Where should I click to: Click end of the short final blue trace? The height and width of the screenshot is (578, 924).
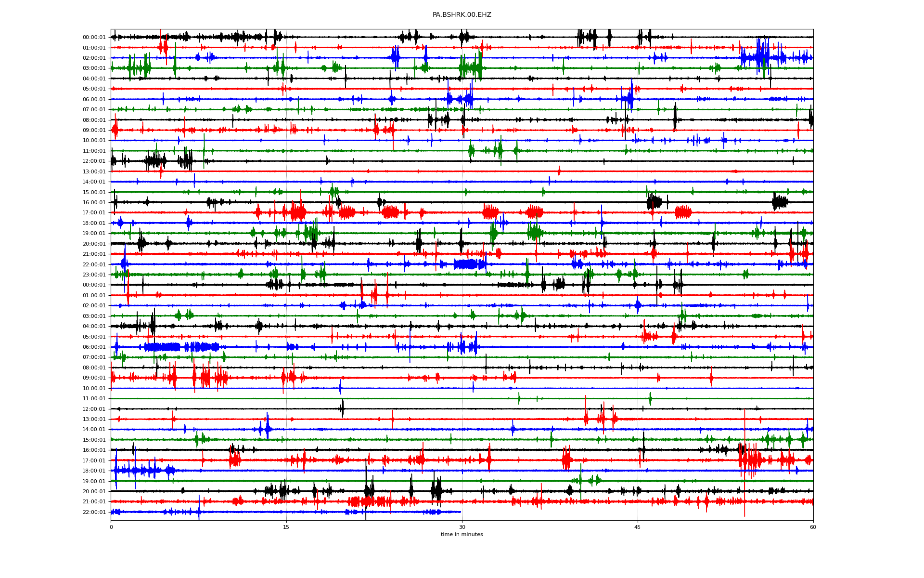tap(461, 512)
